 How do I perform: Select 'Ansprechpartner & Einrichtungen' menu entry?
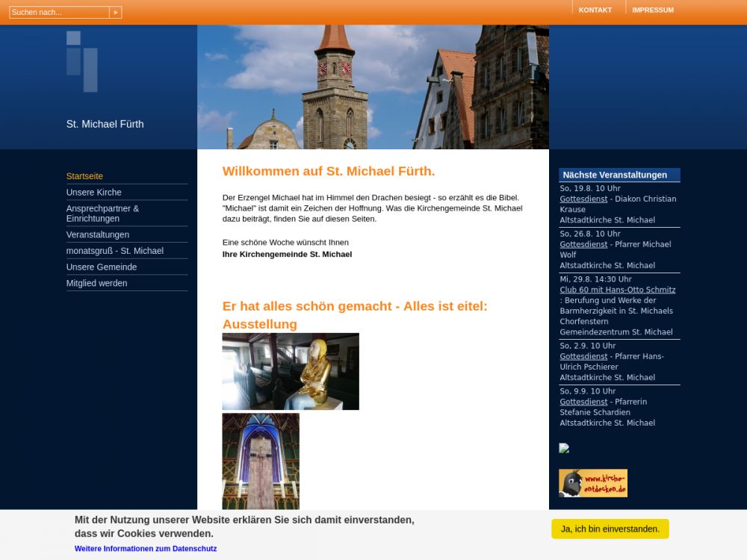pyautogui.click(x=102, y=214)
